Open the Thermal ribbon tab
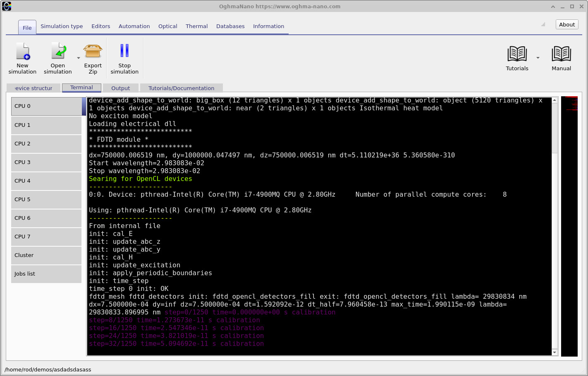 197,26
